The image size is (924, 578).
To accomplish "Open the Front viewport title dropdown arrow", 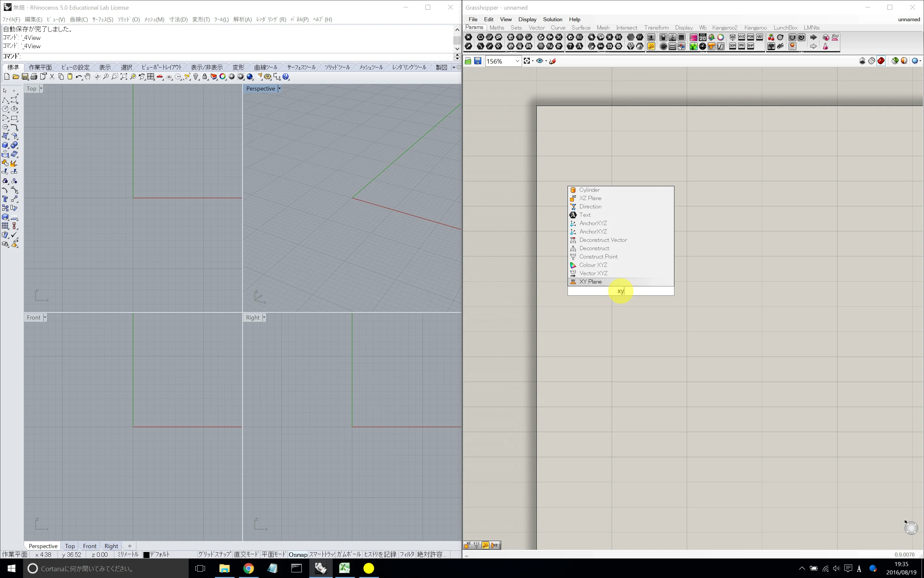I will 45,318.
